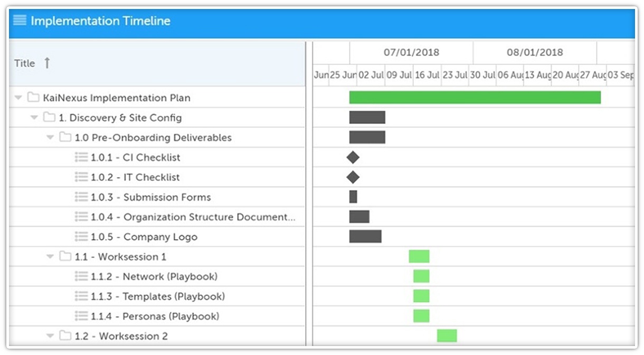The image size is (644, 355).
Task: Click the light green Worksession 2 bar
Action: pyautogui.click(x=447, y=335)
